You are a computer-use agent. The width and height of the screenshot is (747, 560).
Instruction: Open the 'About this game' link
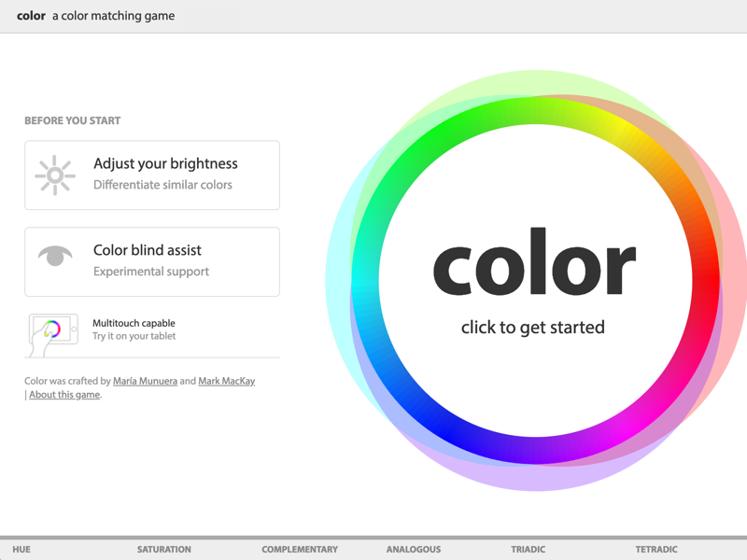[x=63, y=394]
